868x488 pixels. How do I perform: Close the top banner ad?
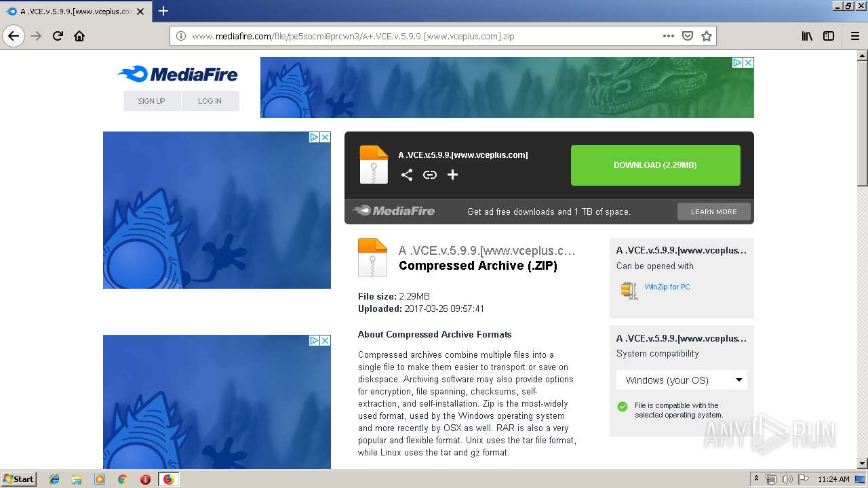point(748,62)
